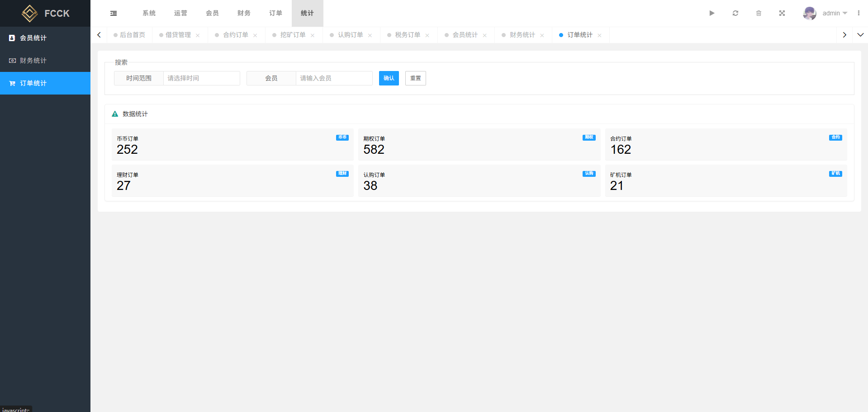Open the admin user dropdown

tap(835, 13)
